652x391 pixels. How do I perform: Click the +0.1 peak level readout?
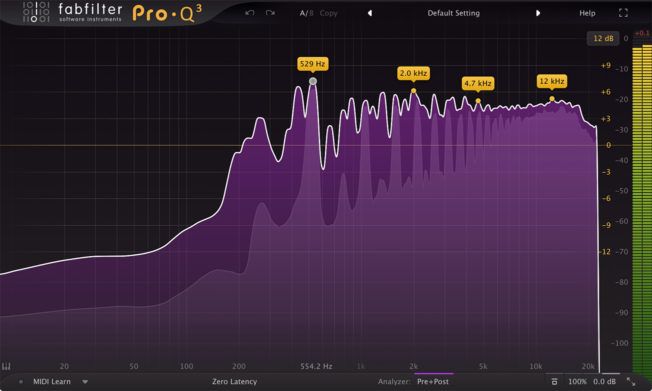tap(642, 33)
